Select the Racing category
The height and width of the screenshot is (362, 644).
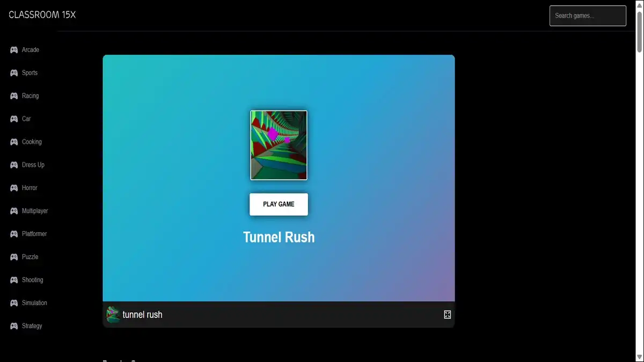[30, 96]
